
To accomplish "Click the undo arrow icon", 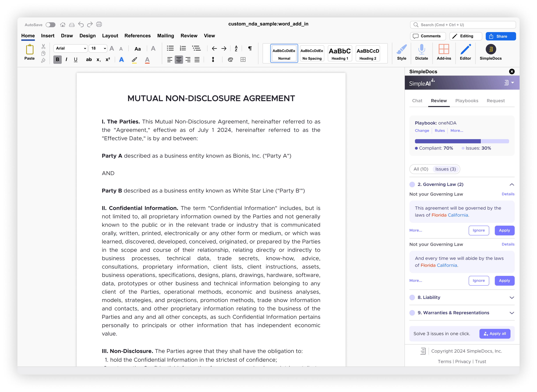I will 81,24.
